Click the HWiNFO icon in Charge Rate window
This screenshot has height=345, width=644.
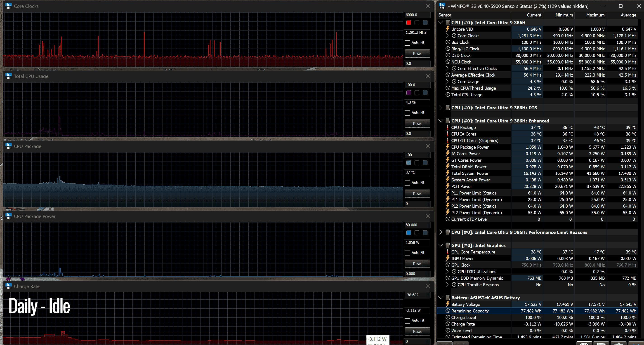pyautogui.click(x=9, y=286)
